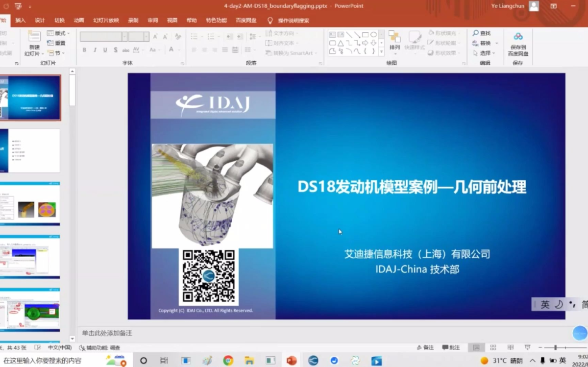588x367 pixels.
Task: Open the Layout (版式) dropdown
Action: pyautogui.click(x=59, y=33)
